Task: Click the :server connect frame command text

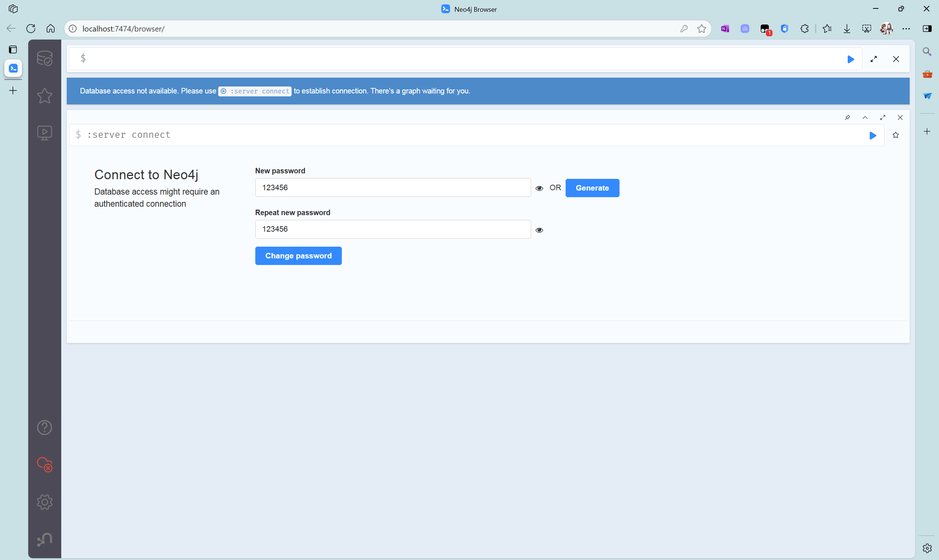Action: tap(128, 135)
